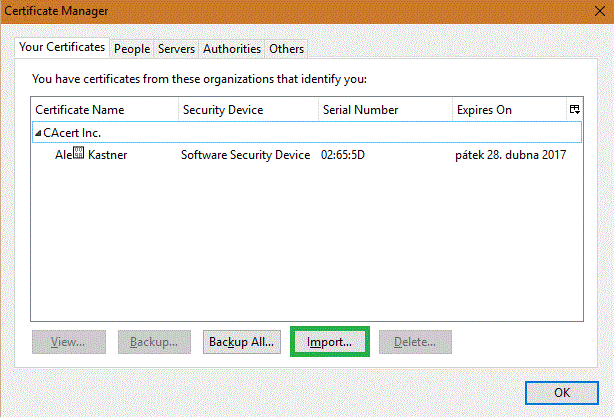The image size is (614, 417).
Task: Sort by Expires On column header
Action: (x=506, y=109)
